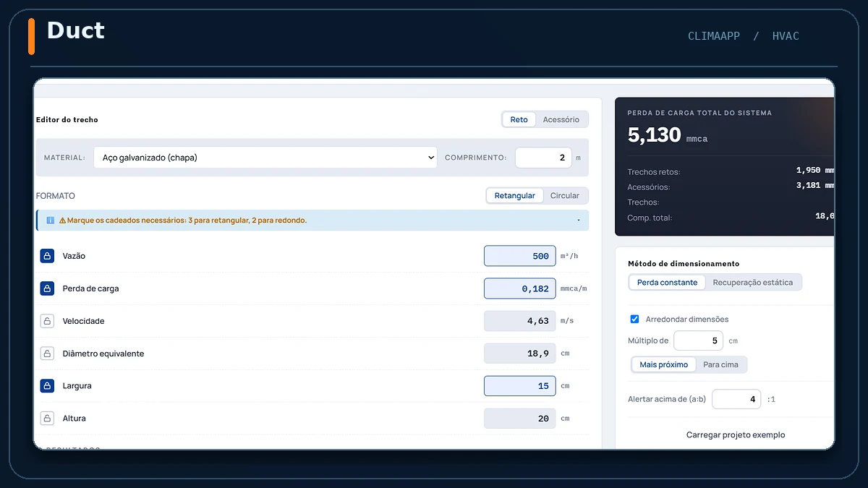Select the Perda constante method tab
868x488 pixels.
(667, 283)
